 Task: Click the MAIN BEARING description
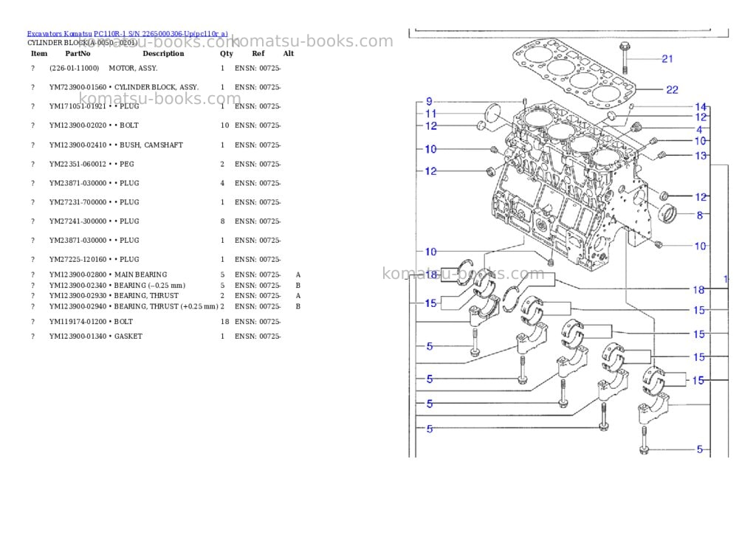click(x=140, y=275)
